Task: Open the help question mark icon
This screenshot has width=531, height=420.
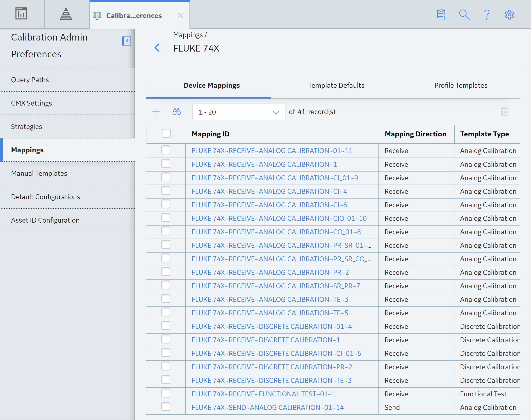Action: (487, 15)
